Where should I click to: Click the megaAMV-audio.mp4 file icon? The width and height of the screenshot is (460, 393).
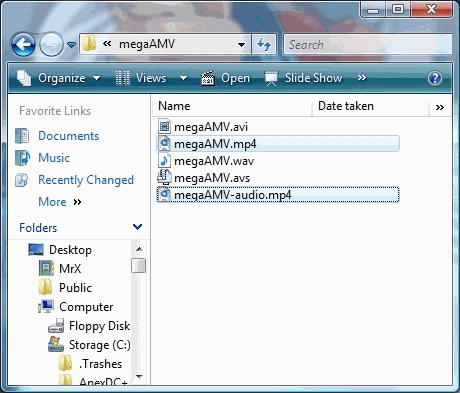(164, 195)
